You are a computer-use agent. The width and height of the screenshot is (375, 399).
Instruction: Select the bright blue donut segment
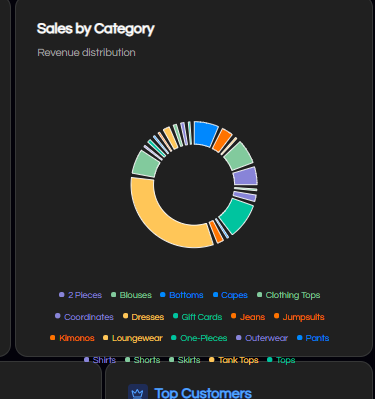[205, 133]
